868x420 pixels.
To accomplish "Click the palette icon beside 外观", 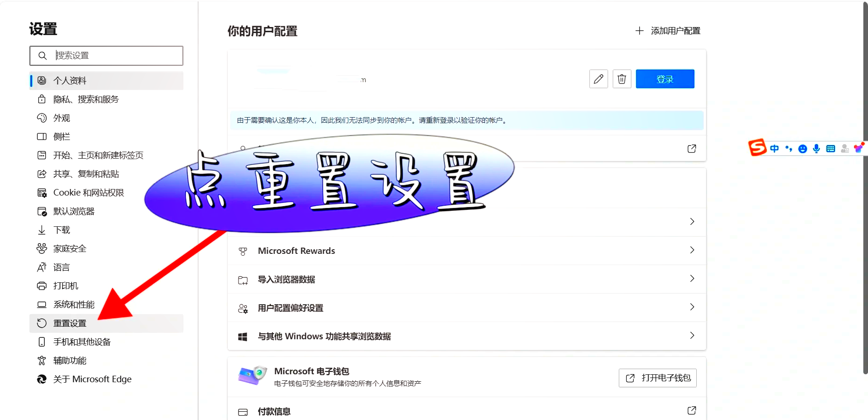I will pos(42,118).
